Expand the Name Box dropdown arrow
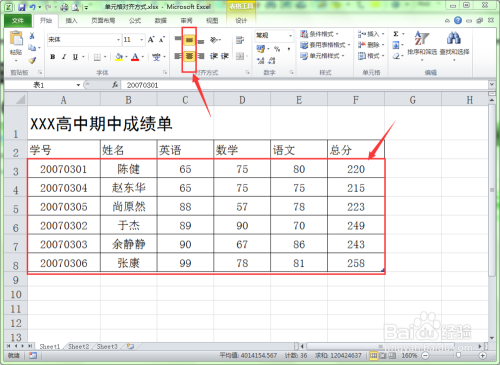Image resolution: width=500 pixels, height=365 pixels. [79, 85]
